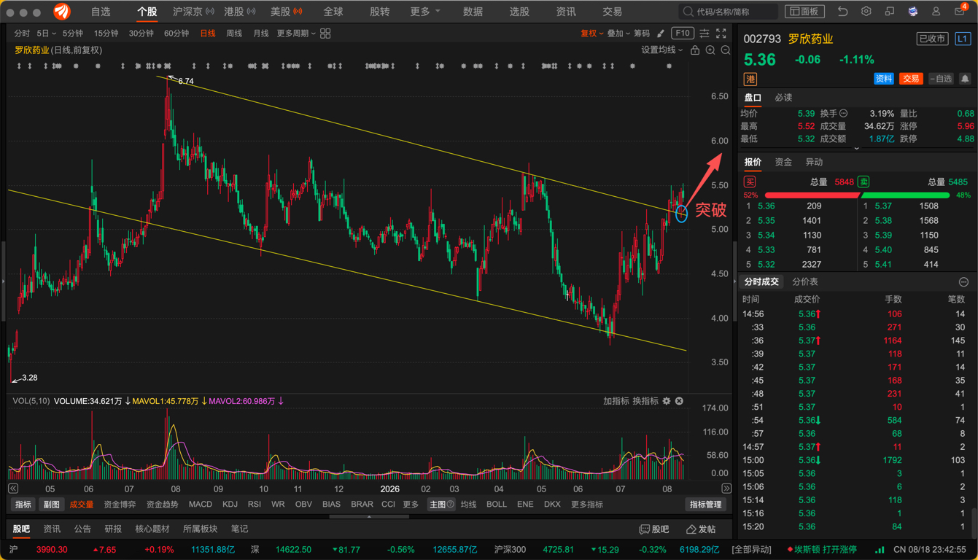Click the app logo icon

[x=62, y=12]
